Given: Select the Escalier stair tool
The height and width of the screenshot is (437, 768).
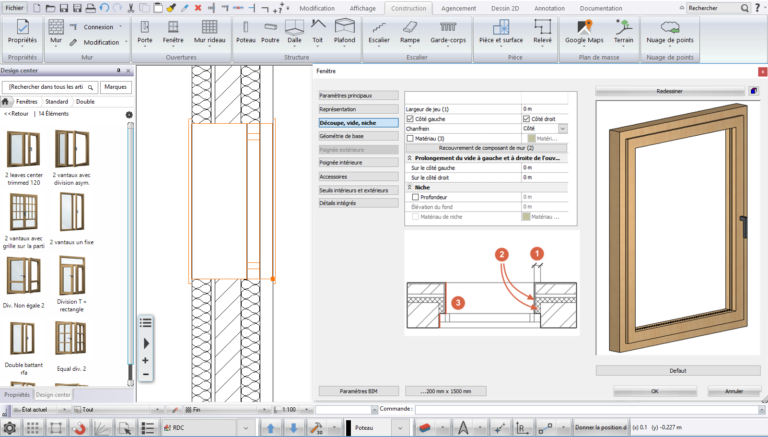Looking at the screenshot, I should [379, 32].
